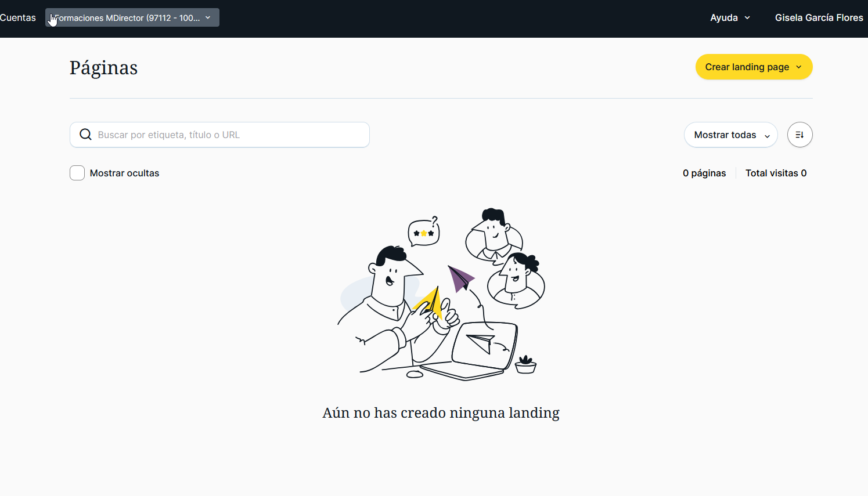Viewport: 868px width, 496px height.
Task: Expand the Formaciones MDirector account selector
Action: pos(132,17)
